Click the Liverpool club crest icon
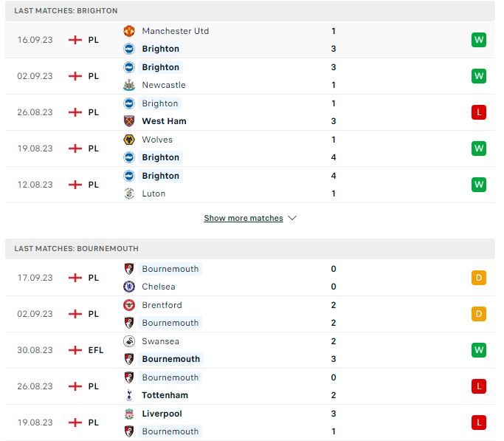The height and width of the screenshot is (441, 504). pos(129,414)
